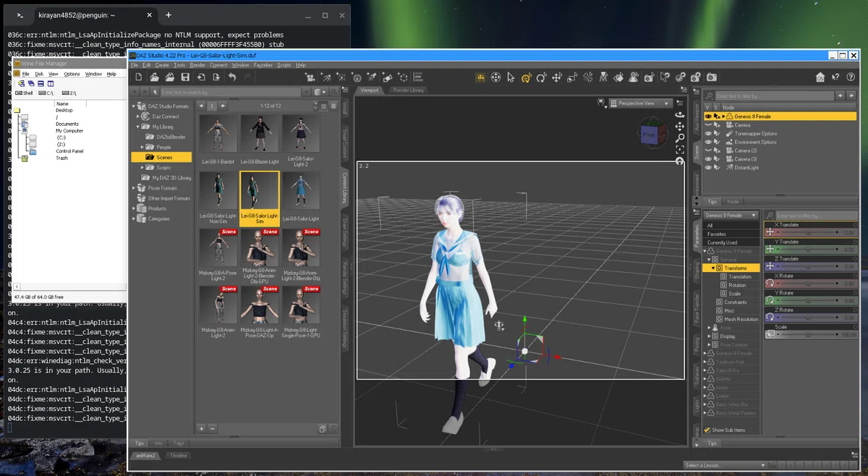Select the Translate tool
The image size is (868, 476).
click(x=556, y=77)
